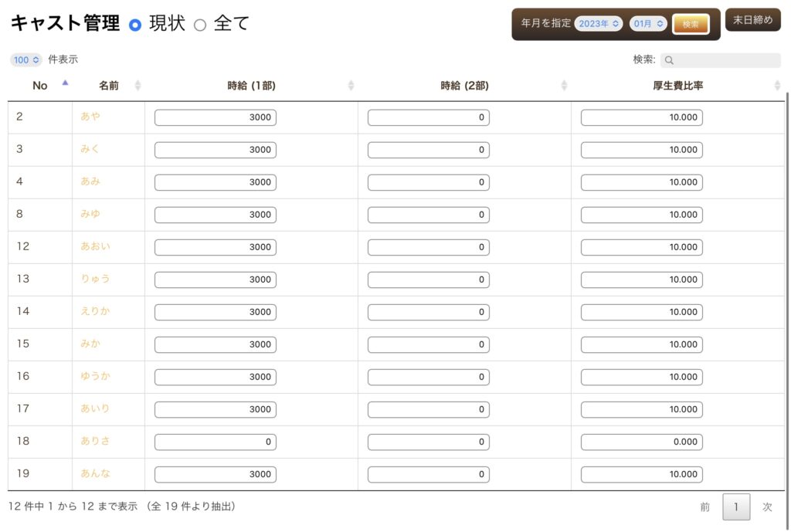This screenshot has height=532, width=791.
Task: Sort by the No column header
Action: 40,86
